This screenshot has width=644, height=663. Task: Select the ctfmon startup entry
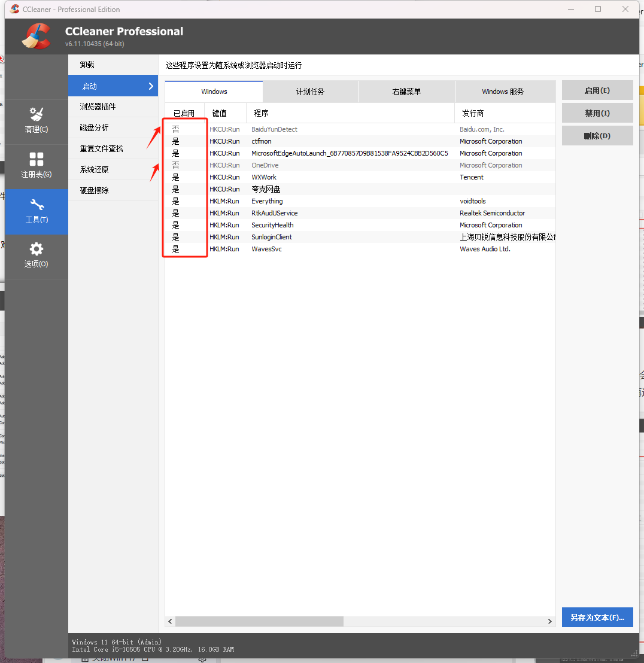(360, 141)
